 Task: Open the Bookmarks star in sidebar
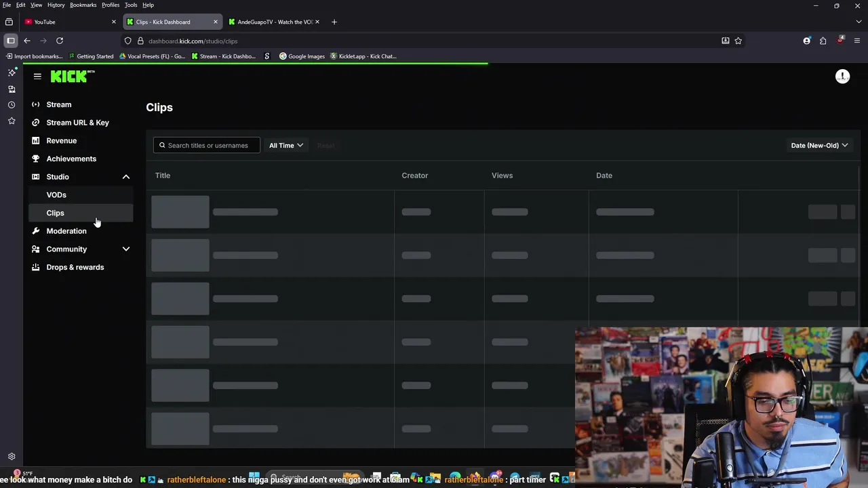pyautogui.click(x=12, y=121)
